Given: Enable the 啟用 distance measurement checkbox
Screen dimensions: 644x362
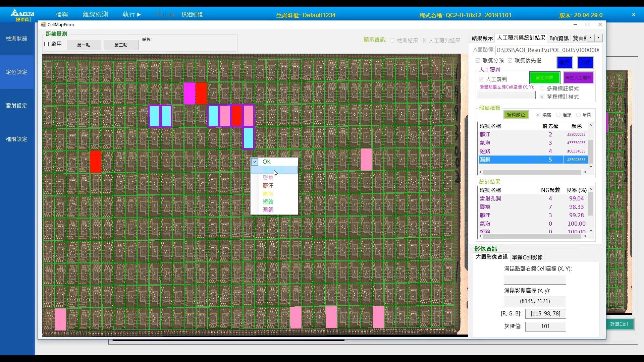Looking at the screenshot, I should [x=47, y=44].
